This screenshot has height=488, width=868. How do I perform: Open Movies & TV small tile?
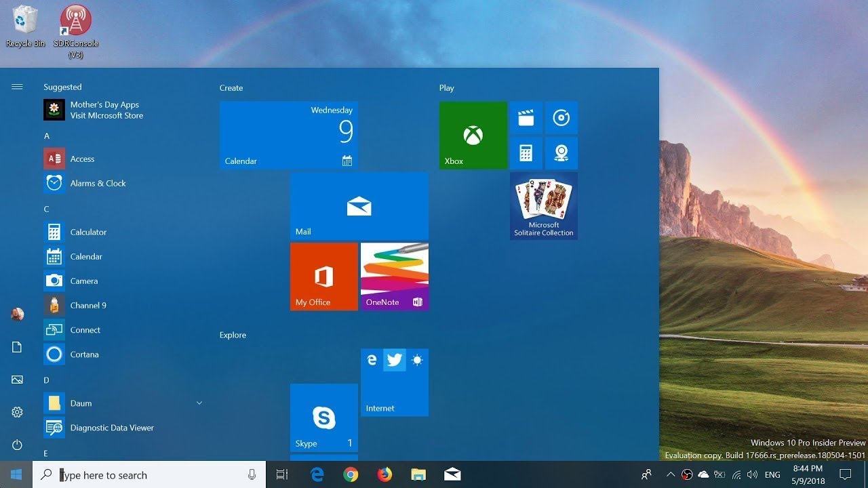(x=526, y=118)
